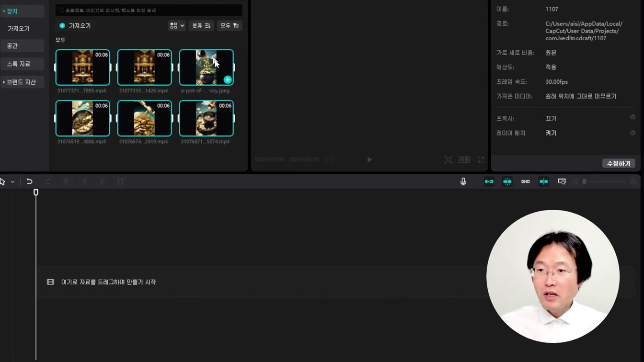The height and width of the screenshot is (362, 644).
Task: Select the 31076871...5074.mp4 thumbnail
Action: pos(206,118)
